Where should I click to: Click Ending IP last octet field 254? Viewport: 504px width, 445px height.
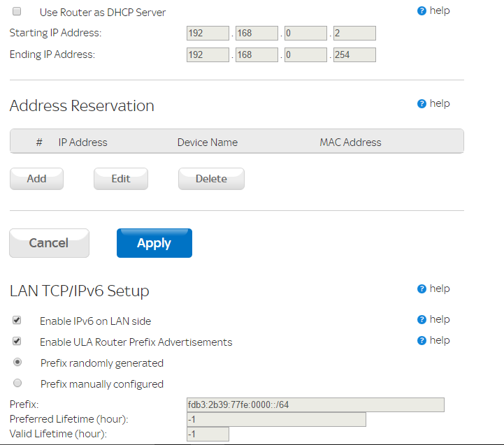pos(354,54)
